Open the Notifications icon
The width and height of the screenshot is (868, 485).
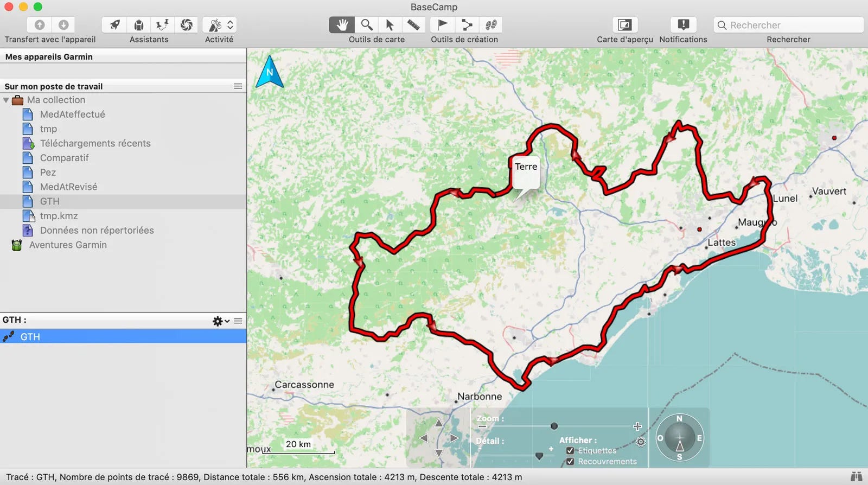683,25
